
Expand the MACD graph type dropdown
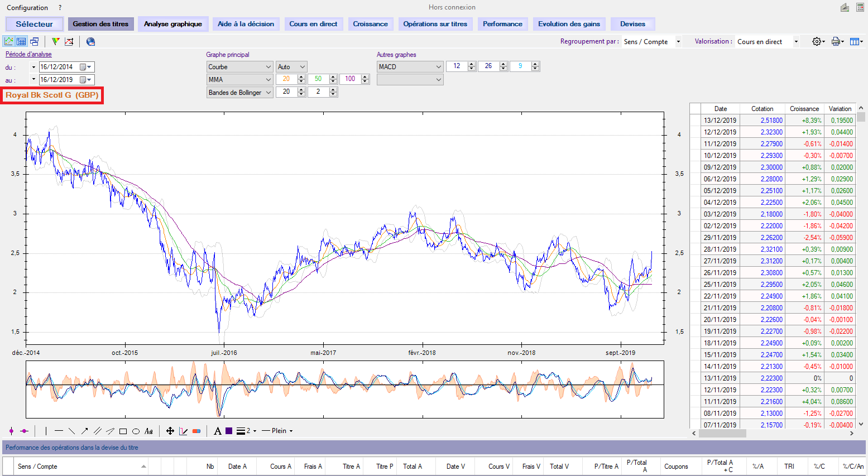[x=410, y=66]
